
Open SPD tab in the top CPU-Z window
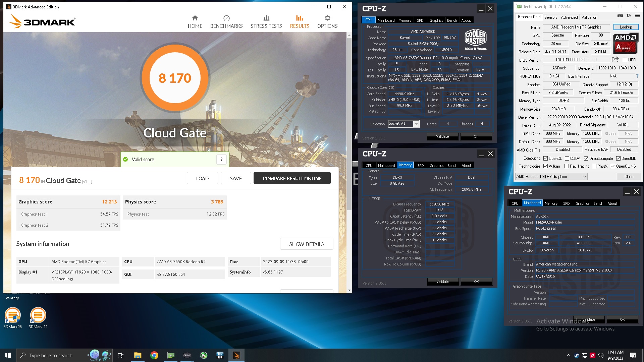(x=420, y=20)
